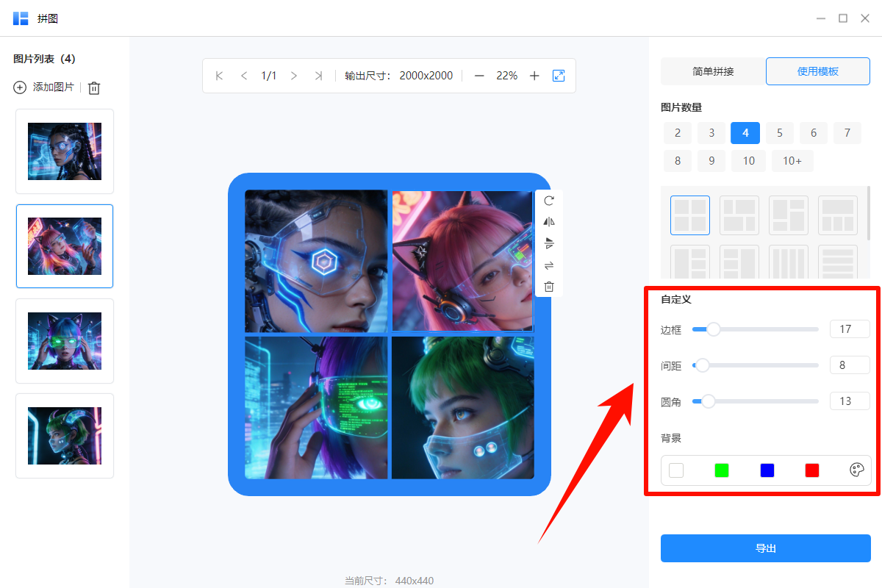882x588 pixels.
Task: Delete the selected image with the trash icon
Action: click(548, 286)
